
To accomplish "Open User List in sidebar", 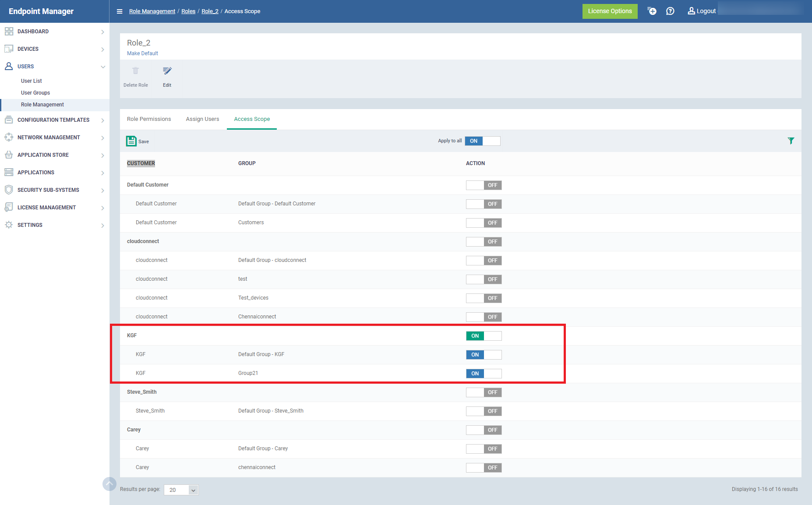I will pyautogui.click(x=32, y=81).
